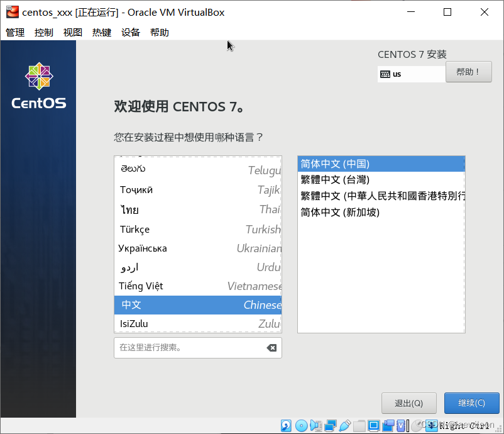The width and height of the screenshot is (504, 434).
Task: Click the 退出(Q) quit button
Action: click(409, 403)
